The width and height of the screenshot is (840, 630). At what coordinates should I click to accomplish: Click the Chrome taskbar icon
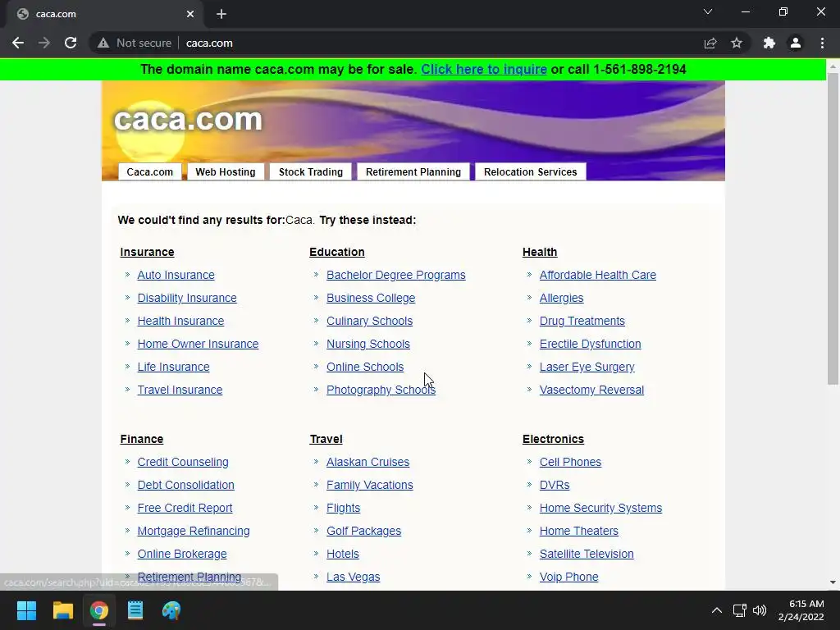pos(99,610)
